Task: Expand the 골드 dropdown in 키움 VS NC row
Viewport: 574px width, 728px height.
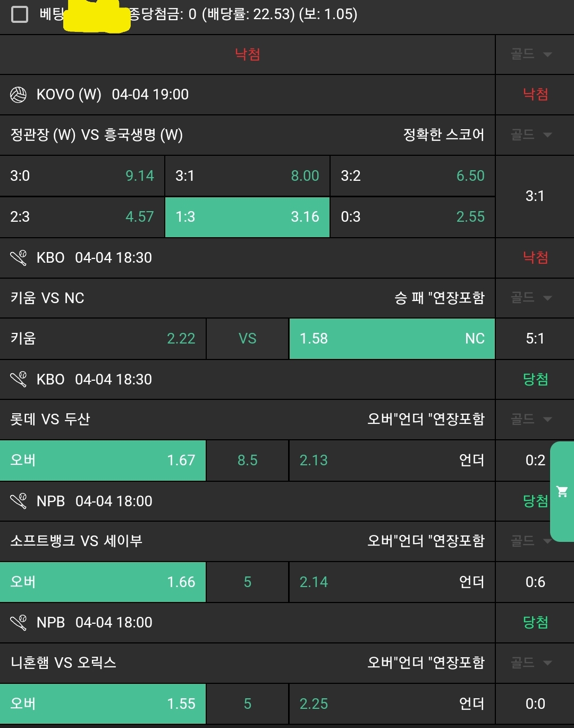Action: pos(531,298)
